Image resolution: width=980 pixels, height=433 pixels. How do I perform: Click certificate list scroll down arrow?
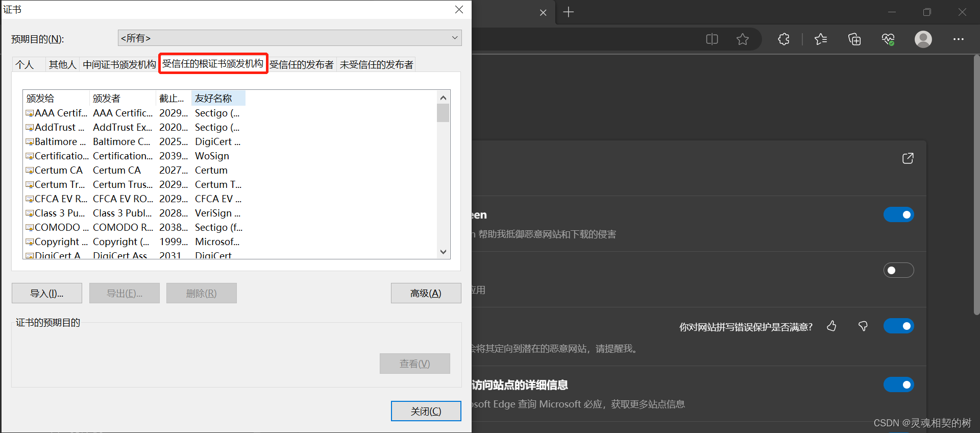pos(443,252)
